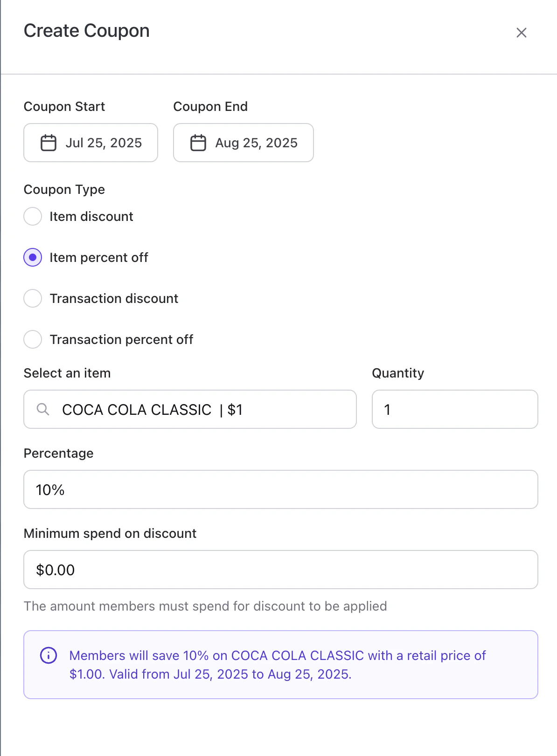This screenshot has height=756, width=557.
Task: Click the Percentage input field
Action: pyautogui.click(x=280, y=489)
